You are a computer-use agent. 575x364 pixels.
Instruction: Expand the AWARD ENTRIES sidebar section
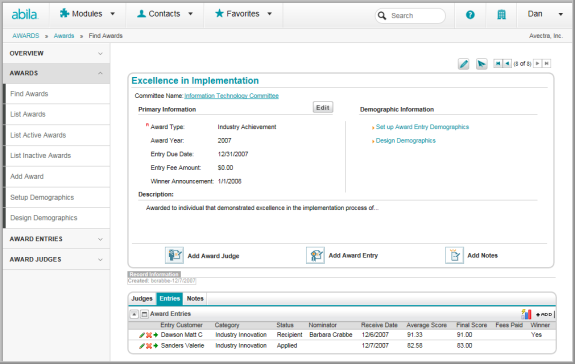56,239
